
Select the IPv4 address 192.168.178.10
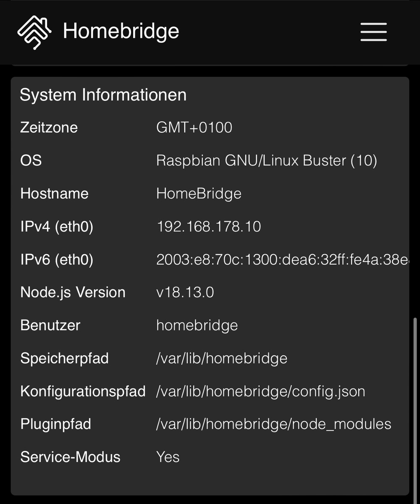coord(209,227)
